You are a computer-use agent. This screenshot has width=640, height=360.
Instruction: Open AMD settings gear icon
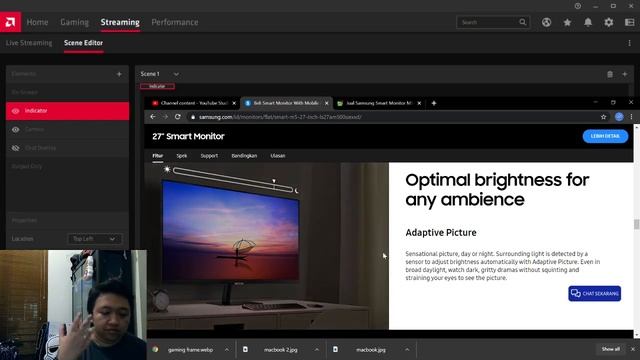click(609, 22)
